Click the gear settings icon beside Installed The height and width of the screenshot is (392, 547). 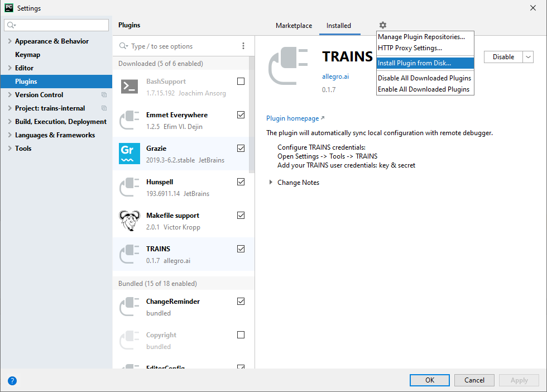click(382, 25)
